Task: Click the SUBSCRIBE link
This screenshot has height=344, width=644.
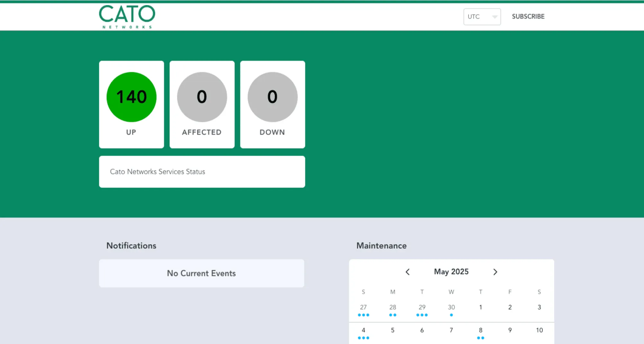Action: point(528,16)
